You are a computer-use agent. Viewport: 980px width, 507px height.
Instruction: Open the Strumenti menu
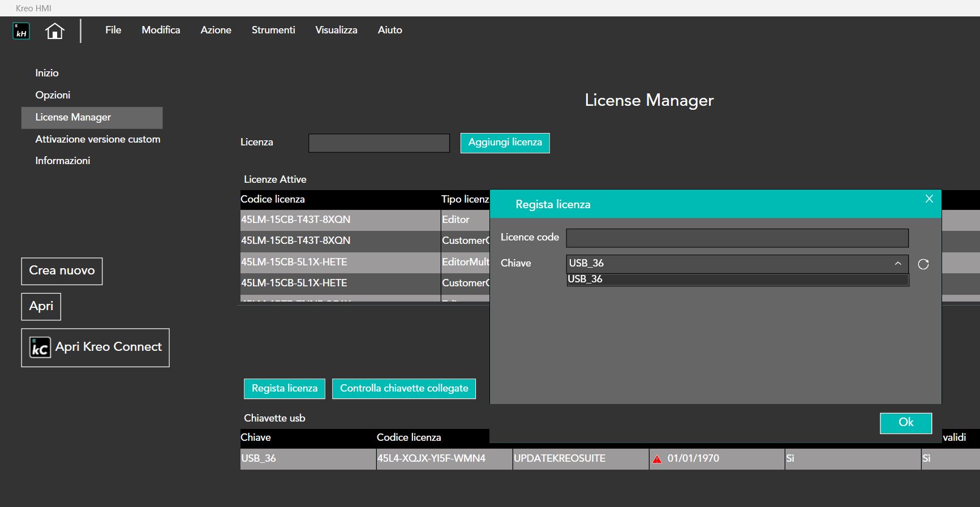click(x=273, y=30)
